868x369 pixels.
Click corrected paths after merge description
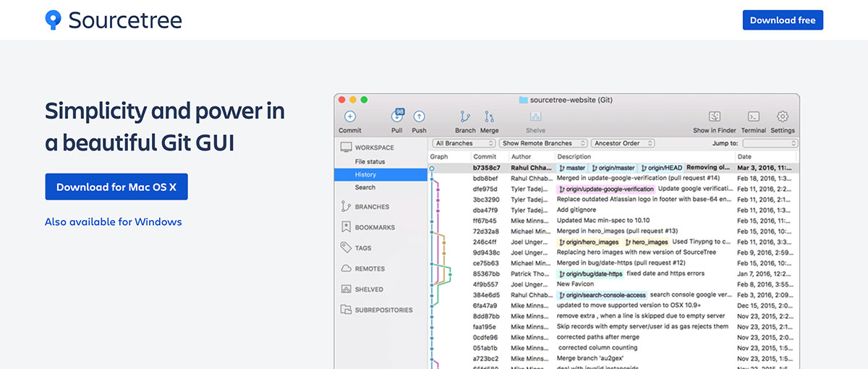[x=599, y=337]
